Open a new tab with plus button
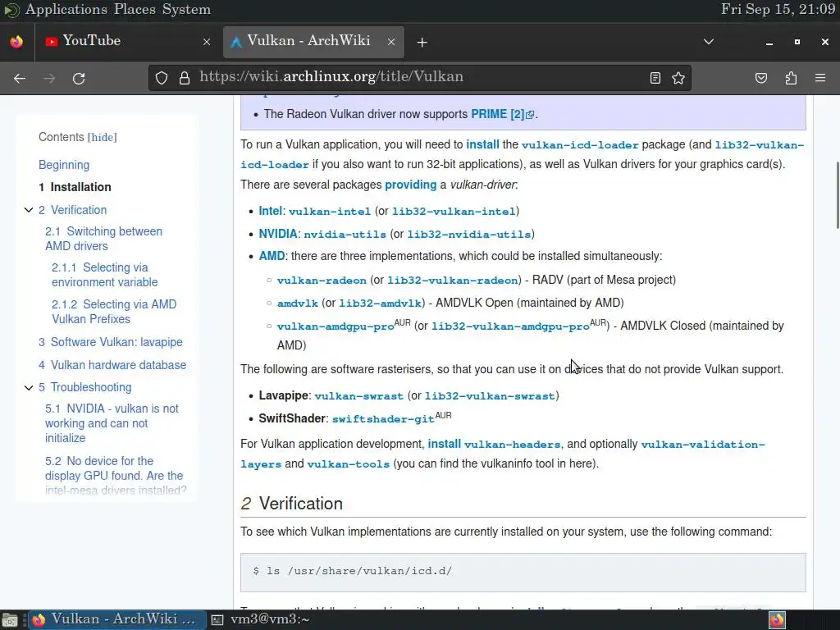 [x=422, y=42]
